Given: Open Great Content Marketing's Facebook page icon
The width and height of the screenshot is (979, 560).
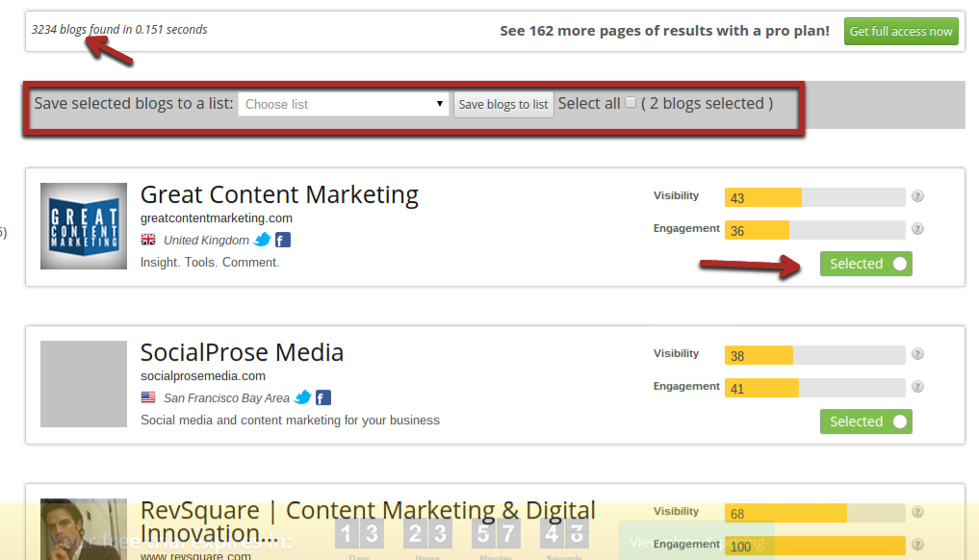Looking at the screenshot, I should coord(283,240).
